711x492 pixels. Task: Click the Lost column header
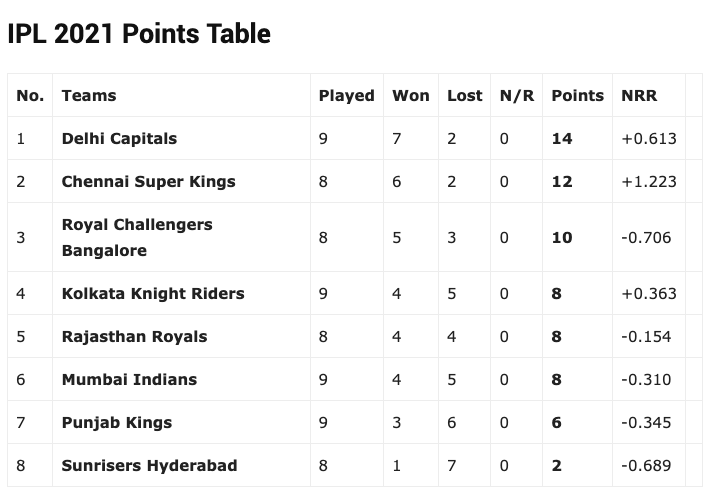(464, 95)
